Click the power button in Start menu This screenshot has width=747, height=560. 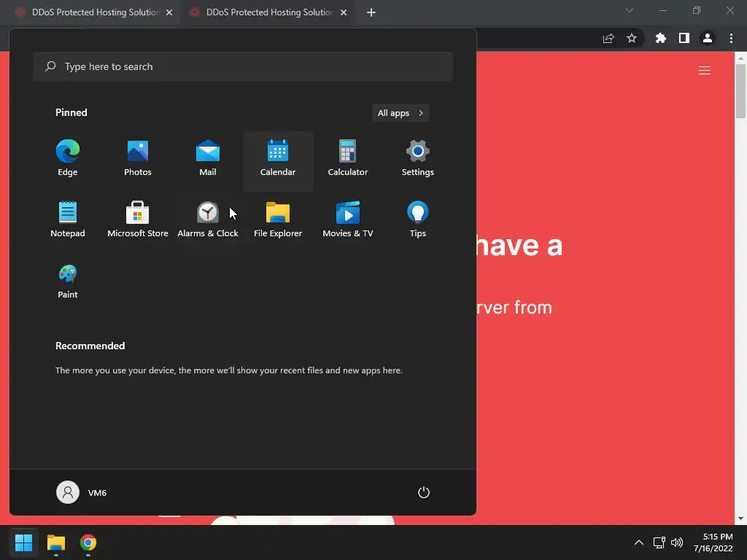pos(424,492)
